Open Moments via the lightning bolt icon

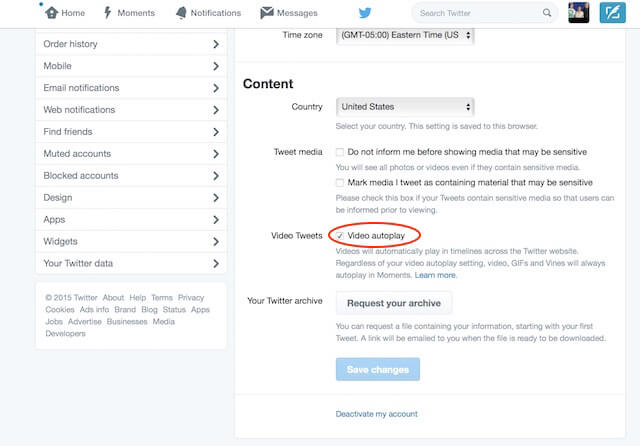point(107,13)
